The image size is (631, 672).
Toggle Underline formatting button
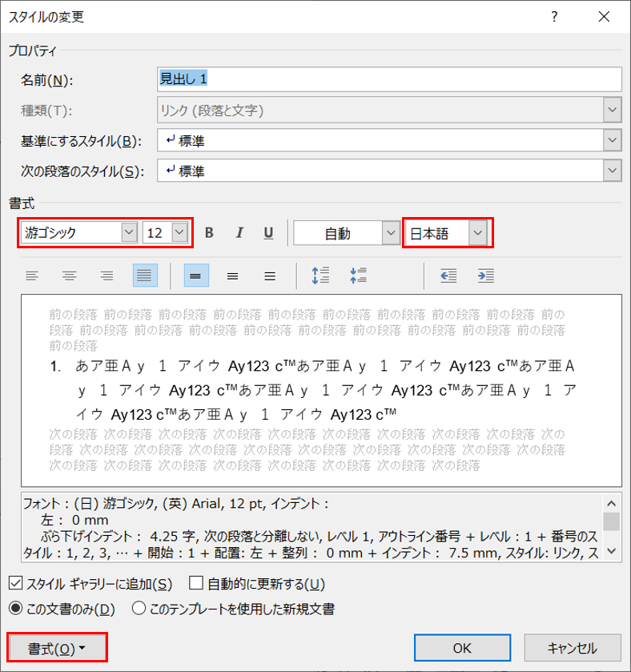click(268, 233)
